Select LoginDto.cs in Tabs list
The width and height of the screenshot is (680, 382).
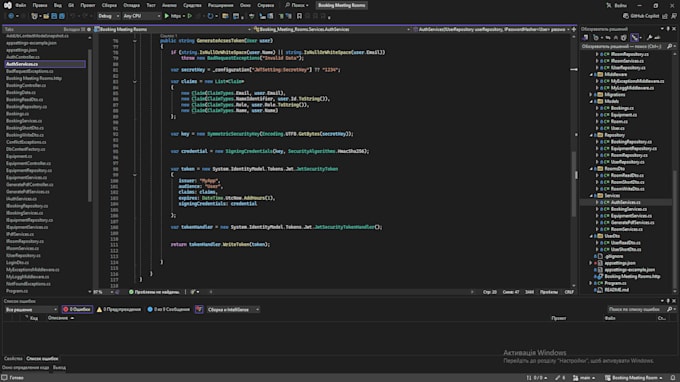click(17, 262)
